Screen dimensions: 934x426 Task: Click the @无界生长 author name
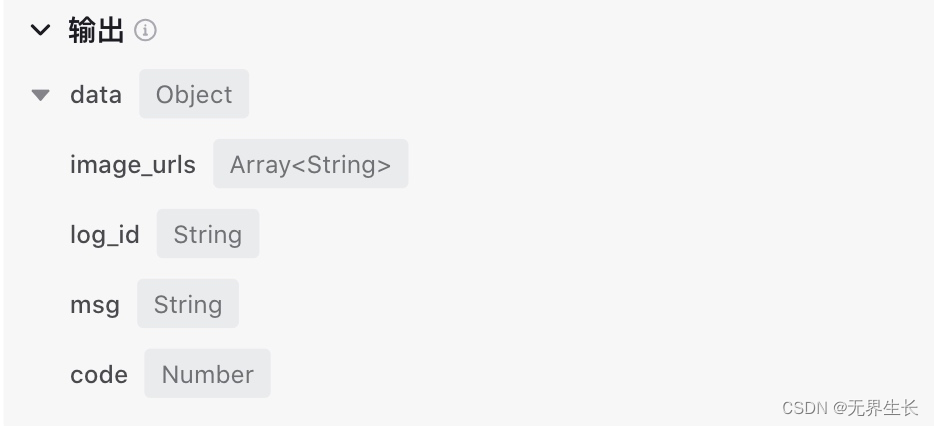(876, 408)
